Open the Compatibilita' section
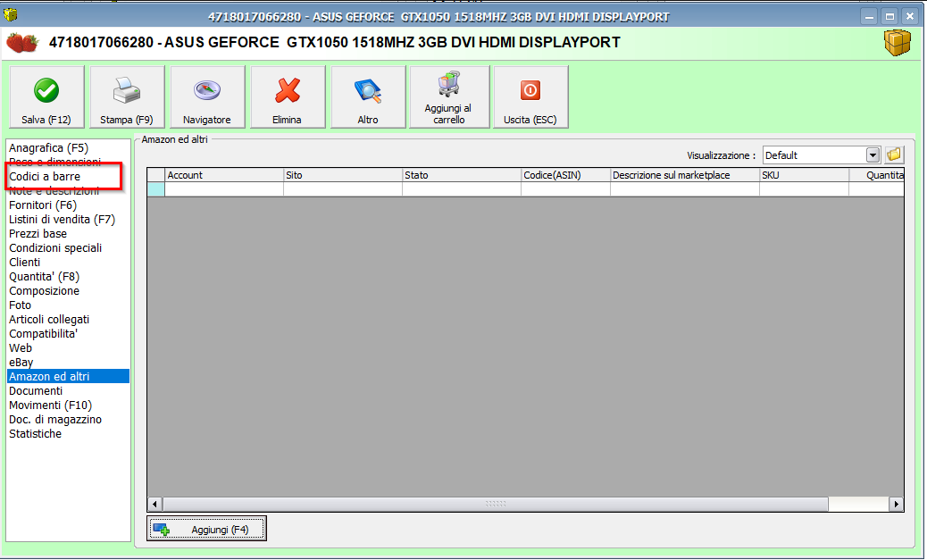The image size is (927, 560). (x=43, y=333)
